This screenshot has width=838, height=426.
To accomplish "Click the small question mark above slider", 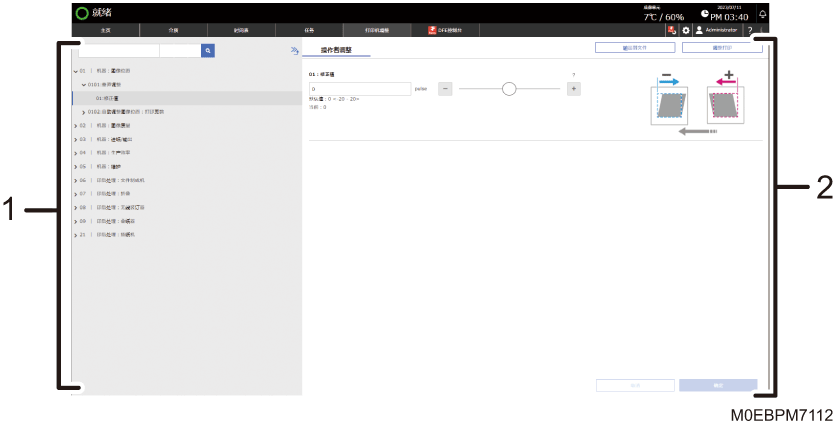I will click(573, 75).
